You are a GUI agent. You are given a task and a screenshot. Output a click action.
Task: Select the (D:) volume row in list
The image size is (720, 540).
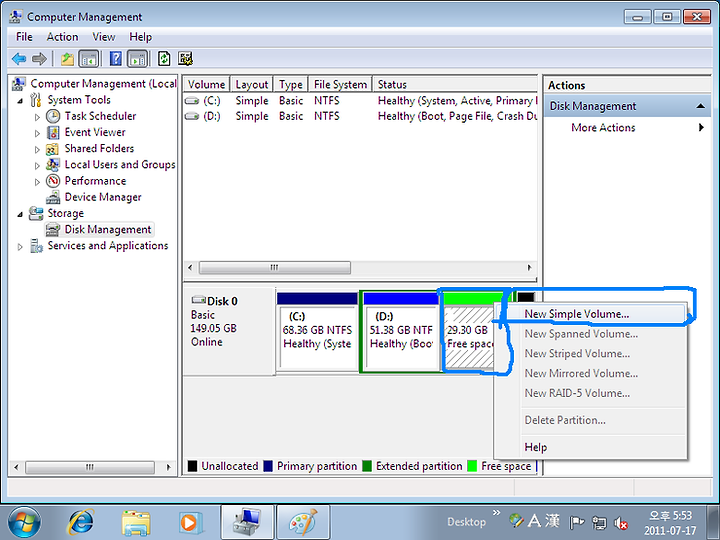[360, 116]
